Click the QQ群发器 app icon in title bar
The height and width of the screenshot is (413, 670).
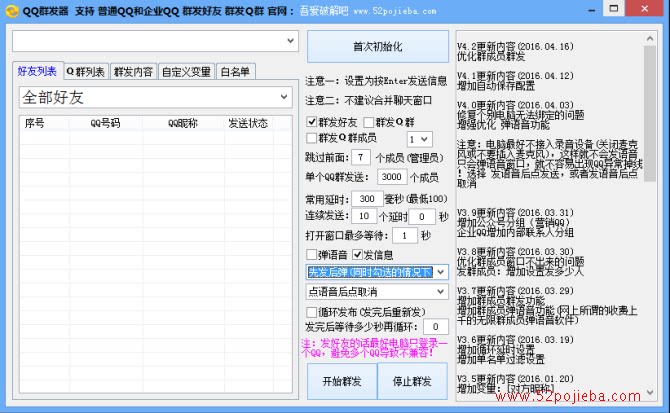12,11
